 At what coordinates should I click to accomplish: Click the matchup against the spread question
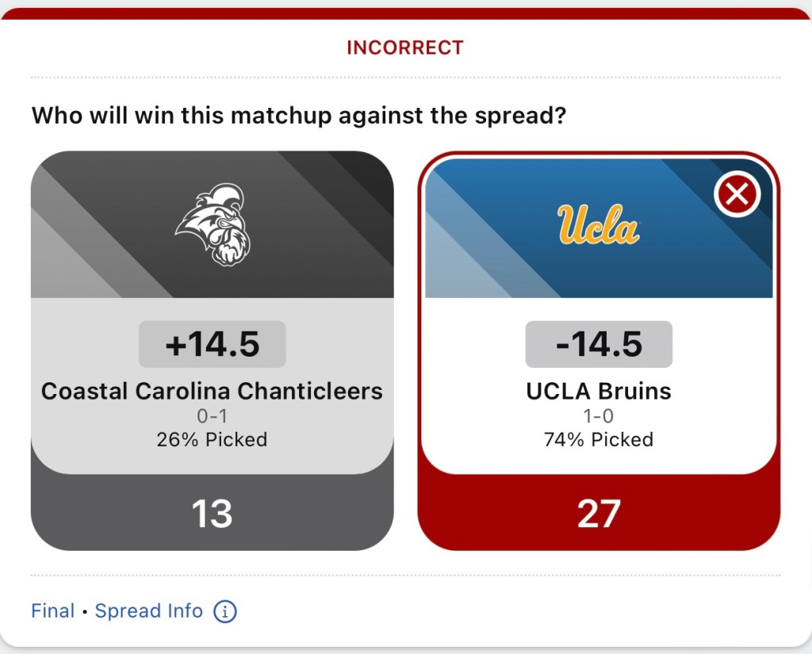point(299,116)
